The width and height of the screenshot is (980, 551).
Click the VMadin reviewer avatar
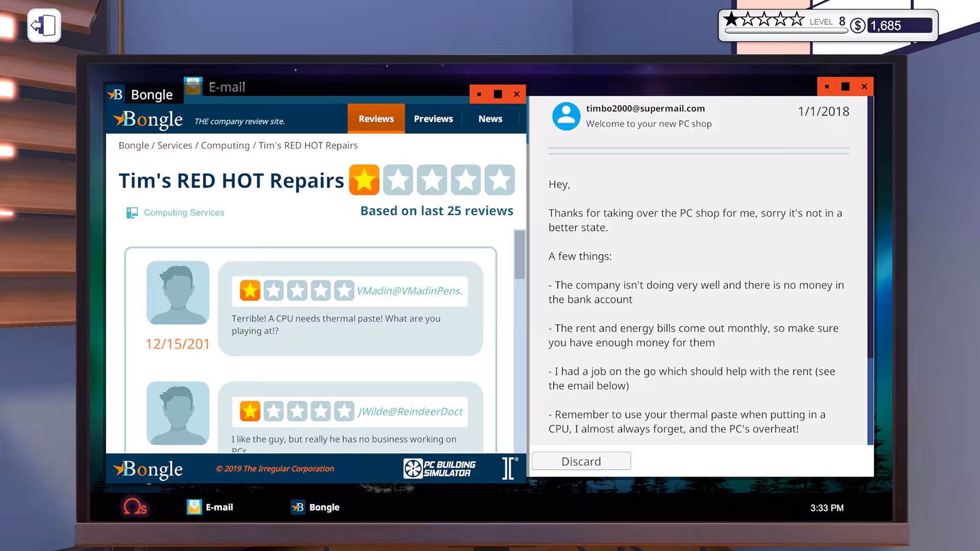pyautogui.click(x=178, y=293)
